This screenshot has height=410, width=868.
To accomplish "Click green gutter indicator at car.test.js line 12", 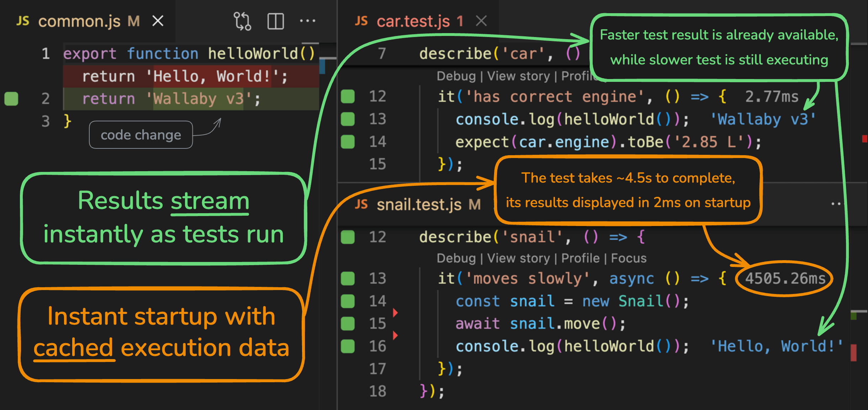I will [x=348, y=96].
